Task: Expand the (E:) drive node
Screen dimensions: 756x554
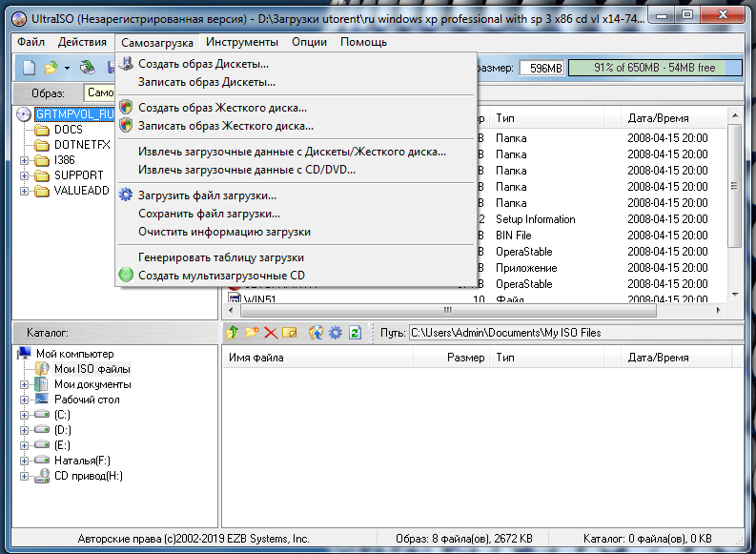Action: (x=24, y=445)
